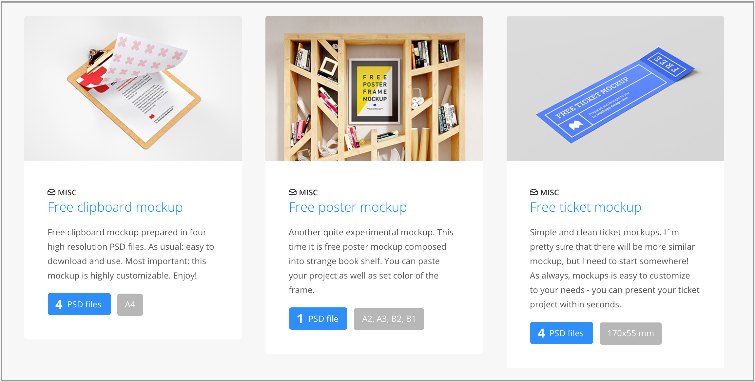Click the blue ticket mockup preview image
The image size is (755, 382).
pos(615,89)
